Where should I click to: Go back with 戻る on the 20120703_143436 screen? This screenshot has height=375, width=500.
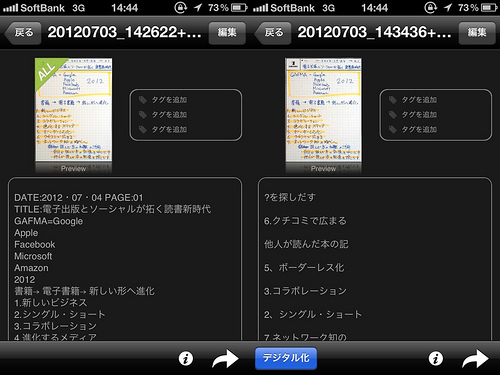tap(273, 33)
